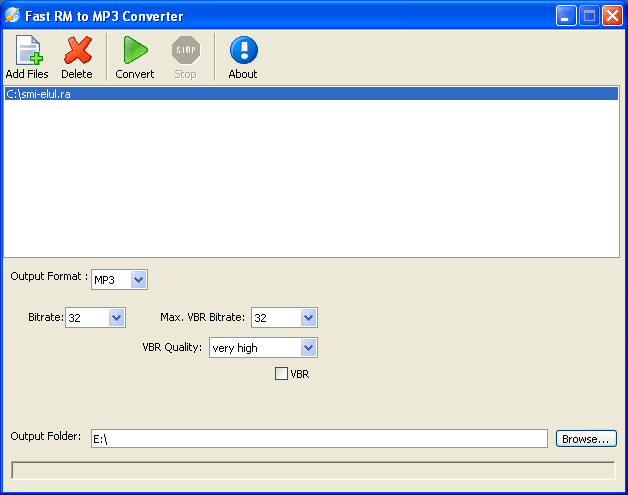Start conversion with the green Convert arrow
Screen dimensions: 628x495
click(135, 50)
